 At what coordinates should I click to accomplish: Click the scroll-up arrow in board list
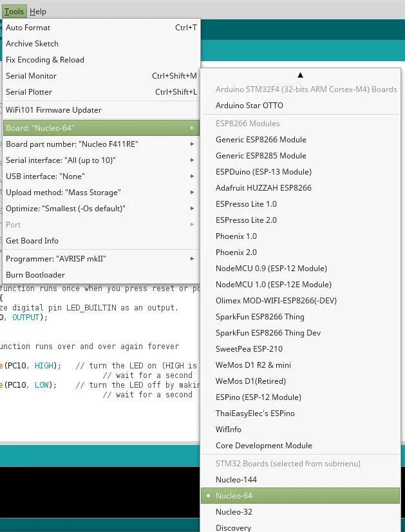(x=300, y=75)
